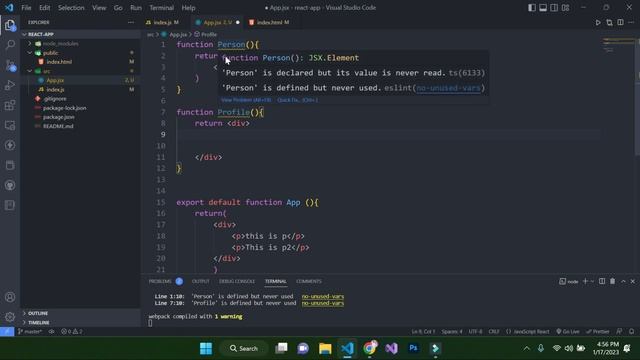
Task: Switch to the Debug Console tab
Action: pyautogui.click(x=237, y=281)
